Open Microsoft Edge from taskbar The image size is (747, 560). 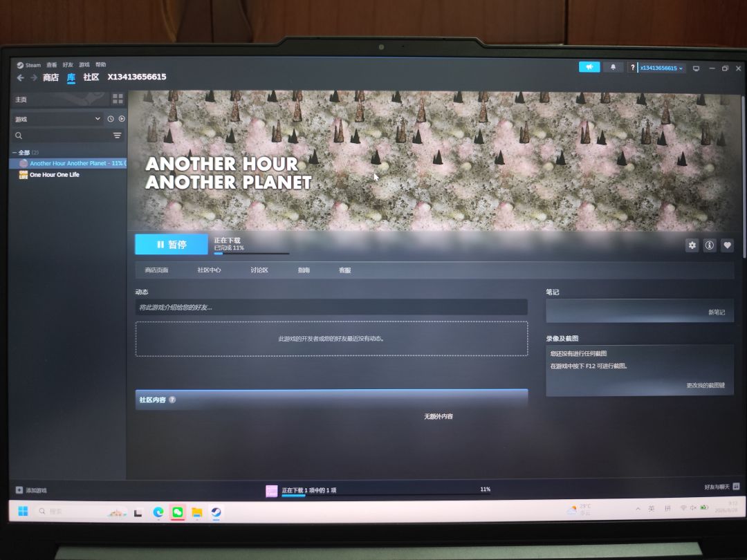(x=158, y=512)
